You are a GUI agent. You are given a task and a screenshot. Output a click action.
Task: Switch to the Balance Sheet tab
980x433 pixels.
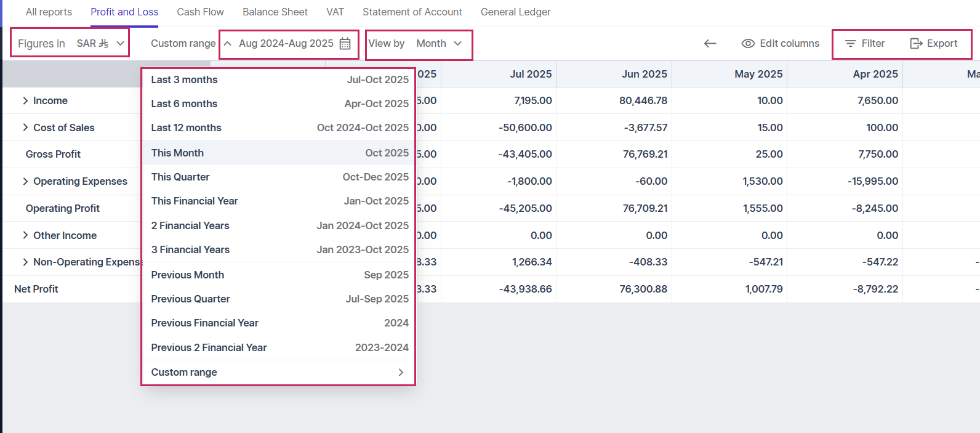pyautogui.click(x=275, y=12)
